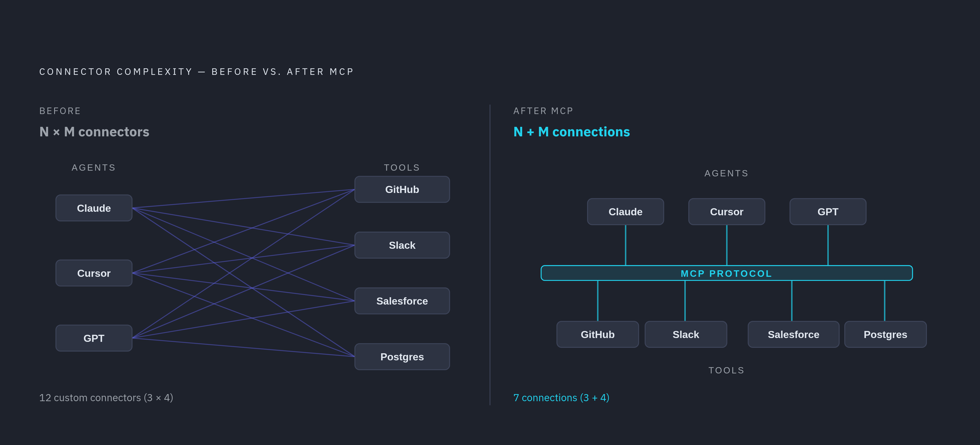980x445 pixels.
Task: Click Salesforce tool box in After MCP diagram
Action: [794, 334]
